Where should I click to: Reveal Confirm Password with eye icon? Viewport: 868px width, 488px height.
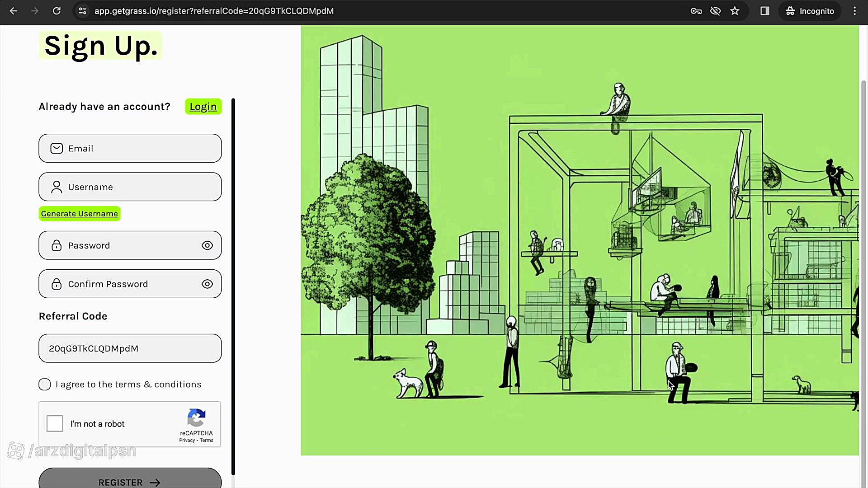(x=207, y=284)
